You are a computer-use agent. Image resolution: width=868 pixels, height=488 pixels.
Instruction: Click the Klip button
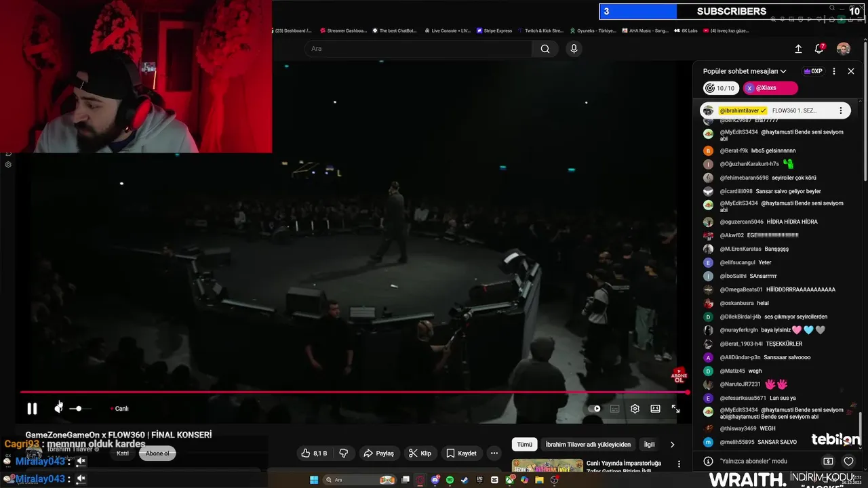pyautogui.click(x=420, y=453)
